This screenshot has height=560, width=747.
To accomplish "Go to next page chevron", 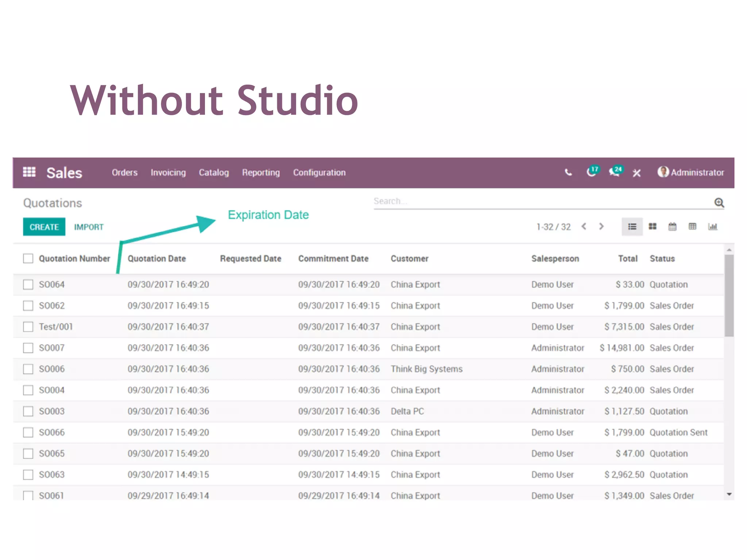I will (x=601, y=226).
